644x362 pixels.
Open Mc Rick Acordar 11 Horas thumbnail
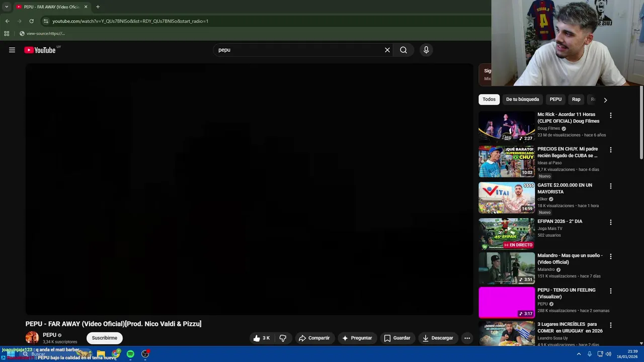pos(507,127)
